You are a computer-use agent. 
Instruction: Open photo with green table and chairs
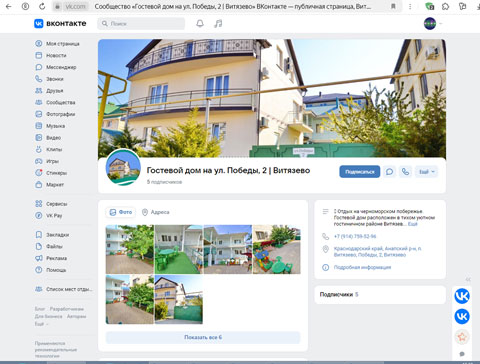(x=179, y=249)
